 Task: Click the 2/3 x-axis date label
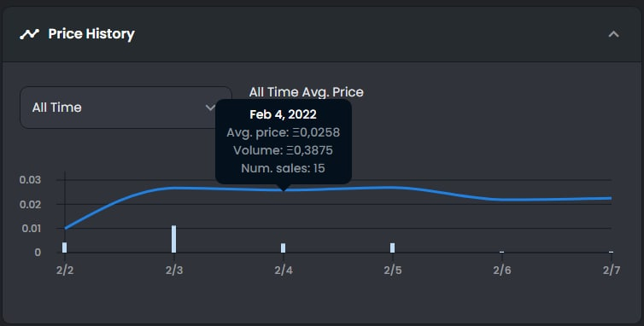click(x=174, y=271)
